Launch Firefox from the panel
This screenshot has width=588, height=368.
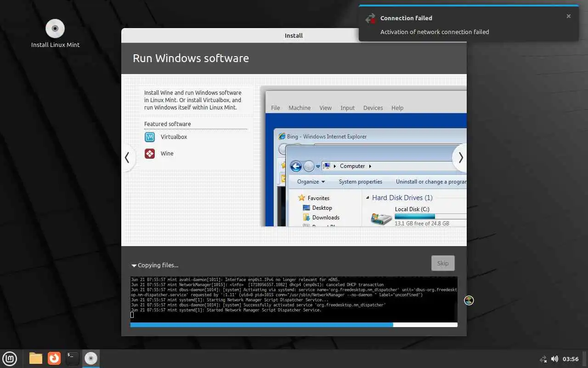point(54,358)
